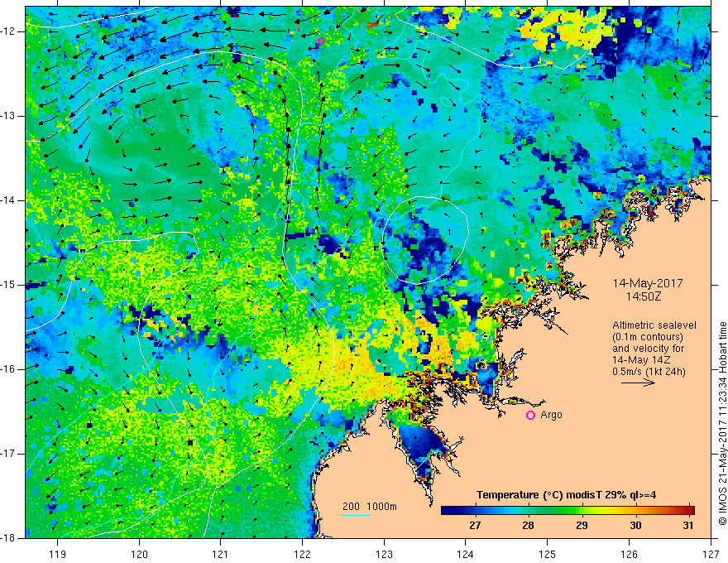Click the 'and velocity for' text

(648, 349)
